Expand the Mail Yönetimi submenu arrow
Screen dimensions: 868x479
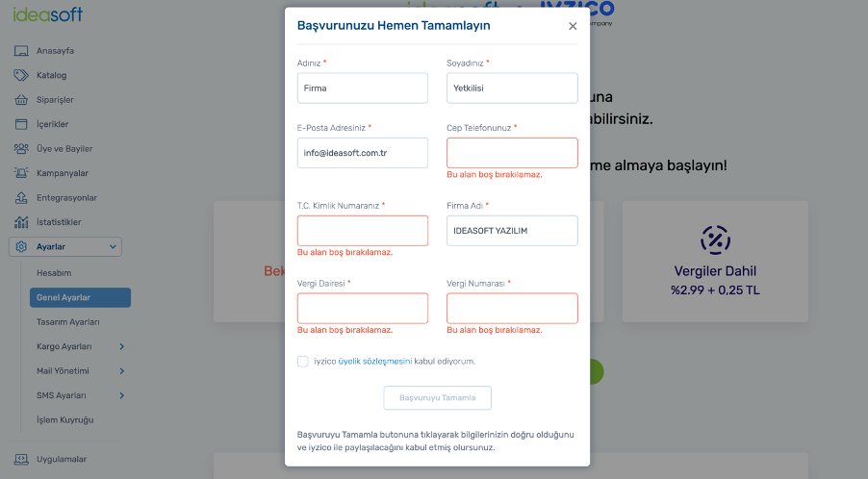point(122,371)
